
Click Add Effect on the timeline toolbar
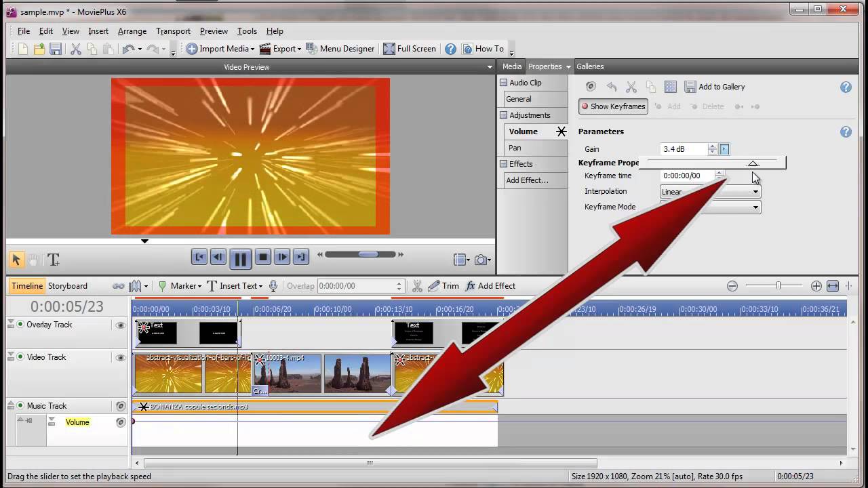(490, 286)
